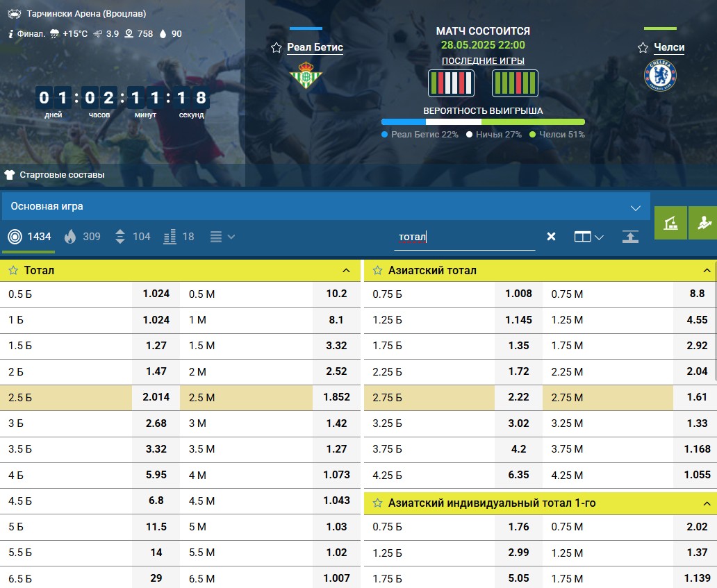
Task: Select the all markets 1434 tab
Action: tap(29, 237)
